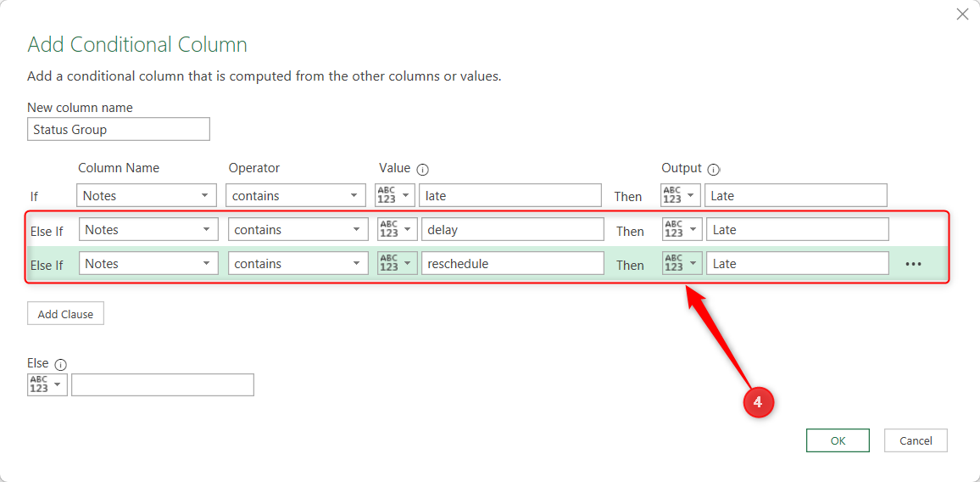The image size is (980, 482).
Task: Click the Output info icon
Action: pyautogui.click(x=714, y=170)
